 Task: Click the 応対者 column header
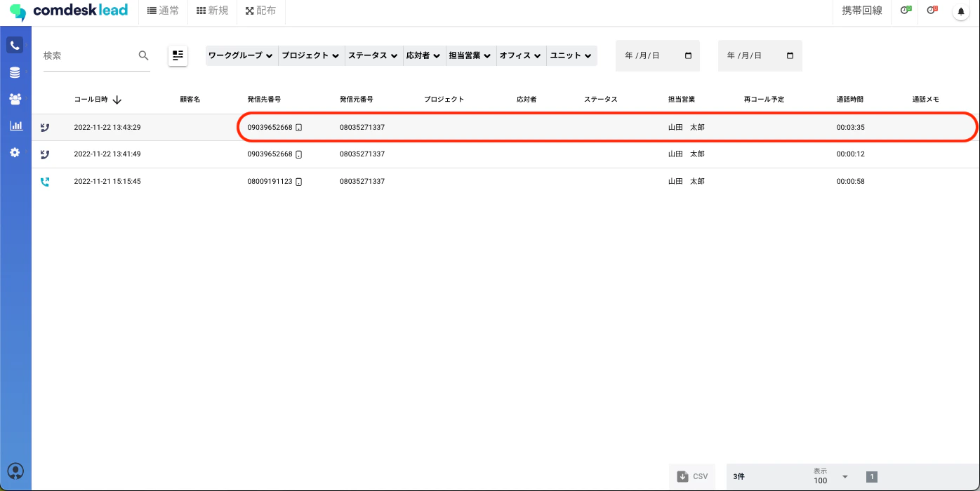pos(527,100)
